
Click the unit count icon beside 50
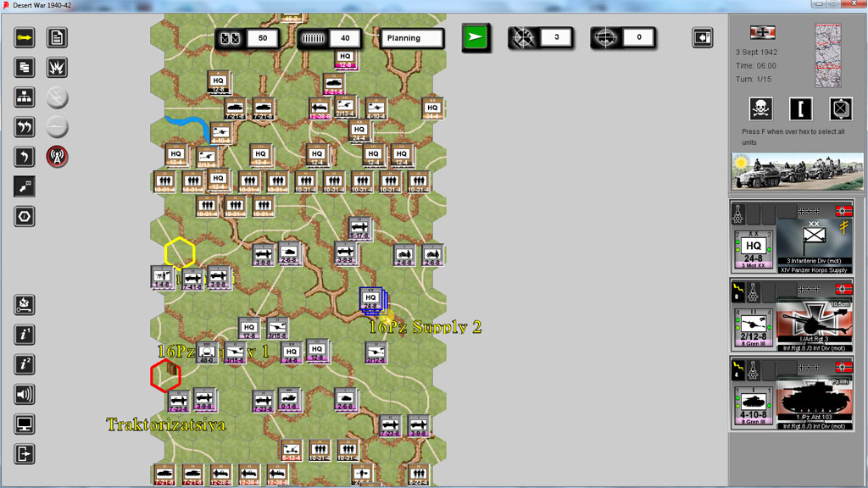(231, 38)
